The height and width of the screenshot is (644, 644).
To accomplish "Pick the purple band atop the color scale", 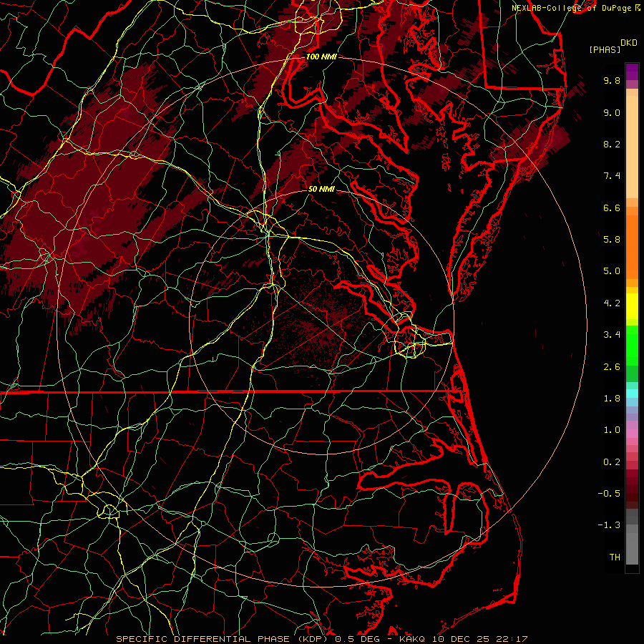I will 632,72.
